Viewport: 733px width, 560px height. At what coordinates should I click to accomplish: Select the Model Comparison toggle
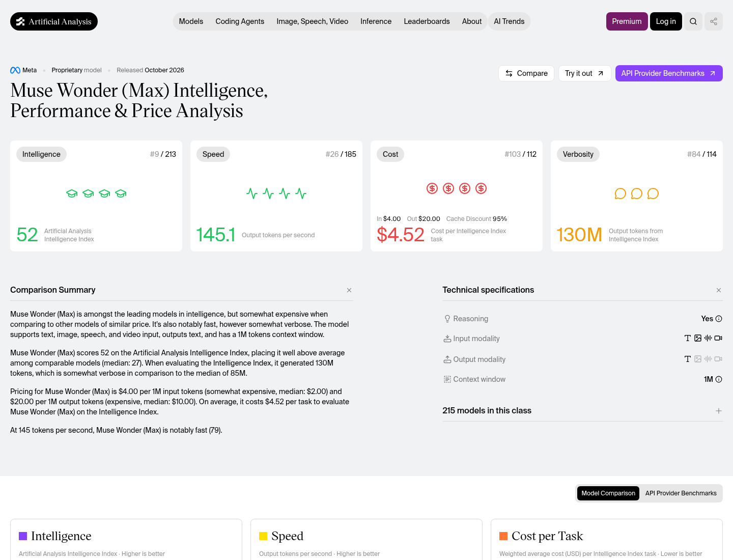click(608, 493)
